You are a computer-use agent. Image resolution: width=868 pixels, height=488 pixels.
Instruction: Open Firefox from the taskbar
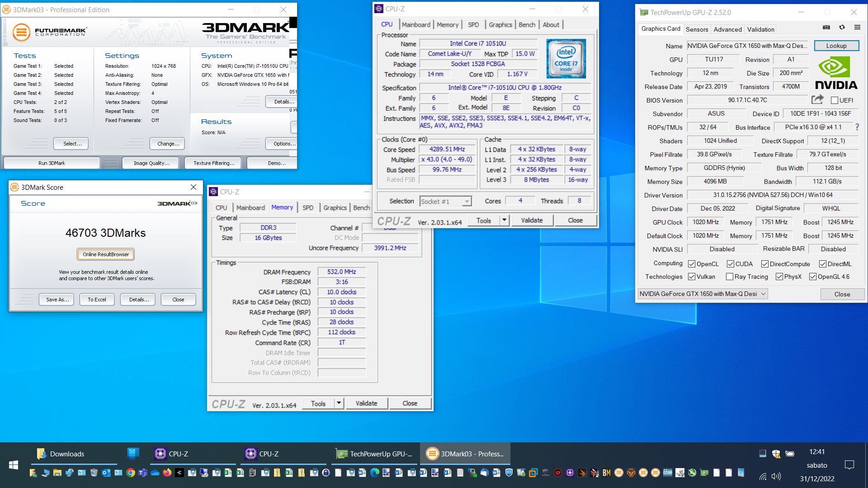[167, 473]
